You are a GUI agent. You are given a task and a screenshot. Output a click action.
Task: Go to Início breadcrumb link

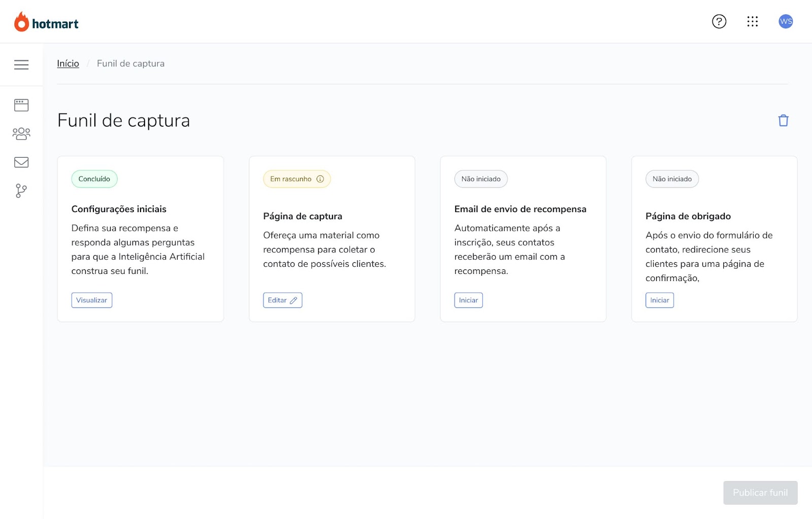(x=68, y=63)
